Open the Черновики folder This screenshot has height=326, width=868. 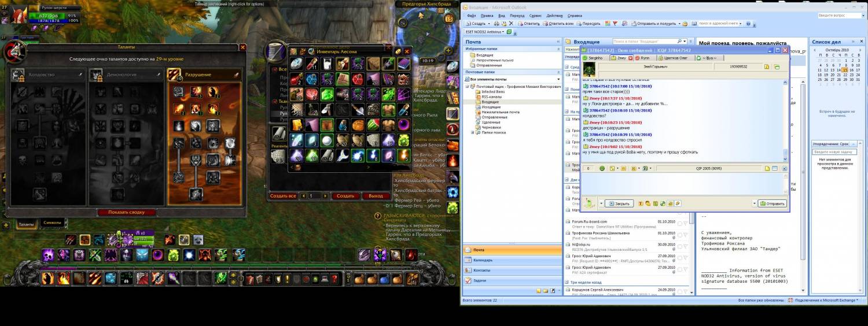point(491,127)
